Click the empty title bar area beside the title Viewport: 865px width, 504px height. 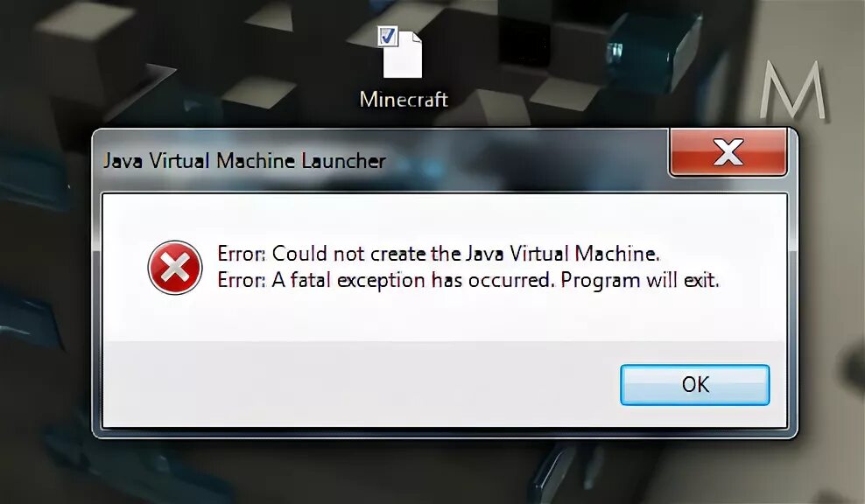(x=524, y=161)
